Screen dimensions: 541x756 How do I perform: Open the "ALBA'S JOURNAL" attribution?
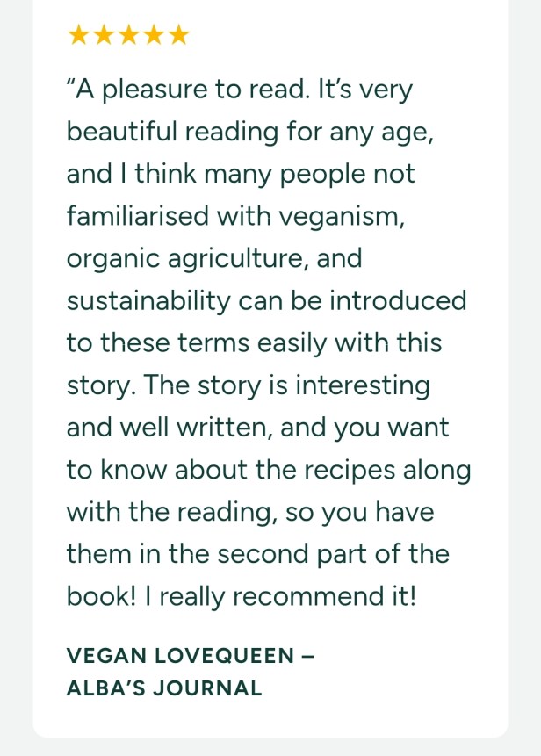164,688
